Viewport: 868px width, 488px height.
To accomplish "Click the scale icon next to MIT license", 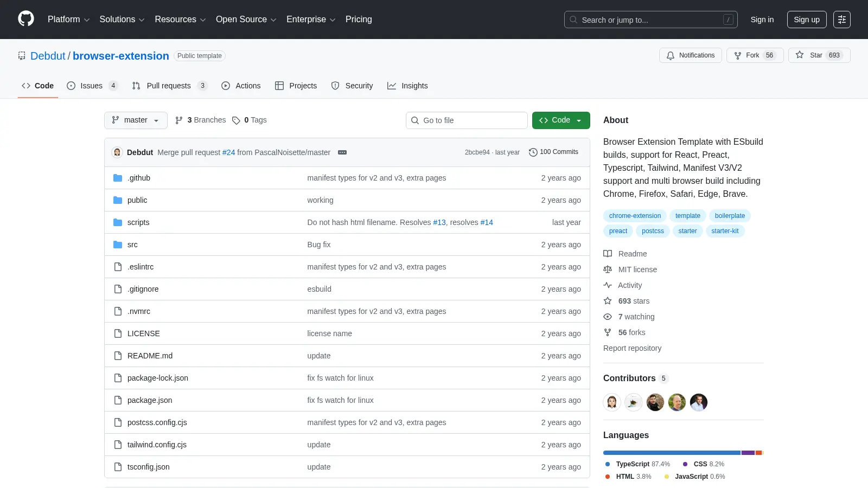I will (x=608, y=269).
